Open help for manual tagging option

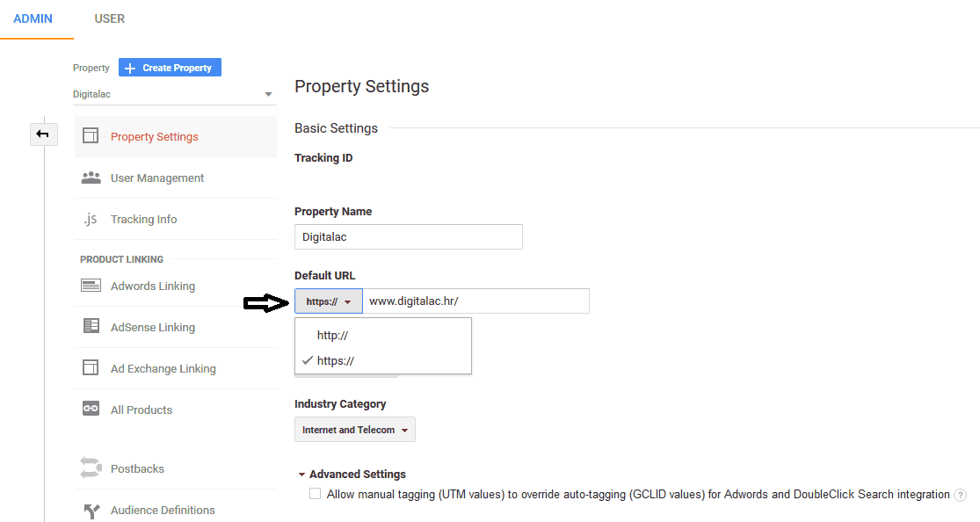[x=961, y=495]
